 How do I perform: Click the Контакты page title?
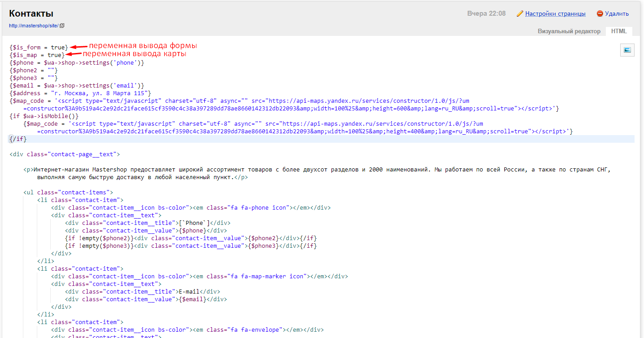tap(31, 13)
